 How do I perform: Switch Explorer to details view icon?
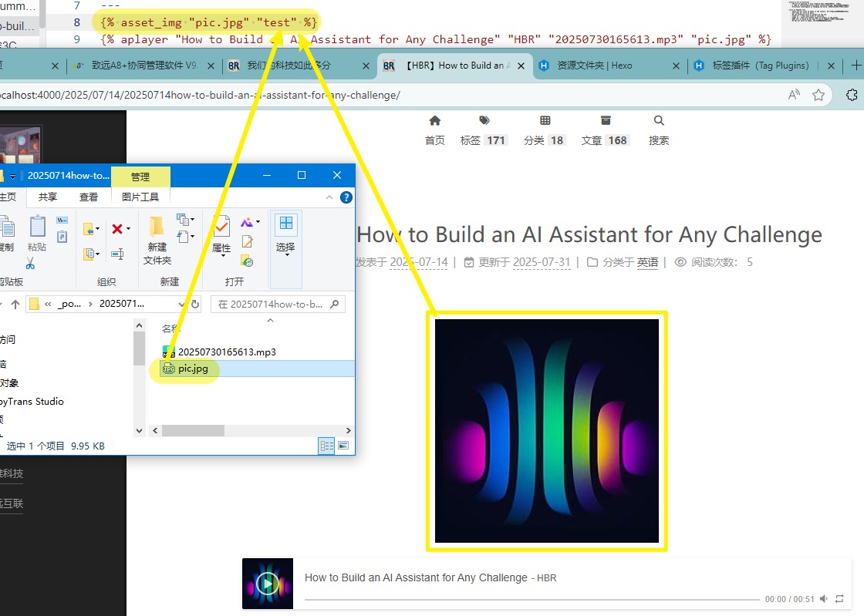327,446
